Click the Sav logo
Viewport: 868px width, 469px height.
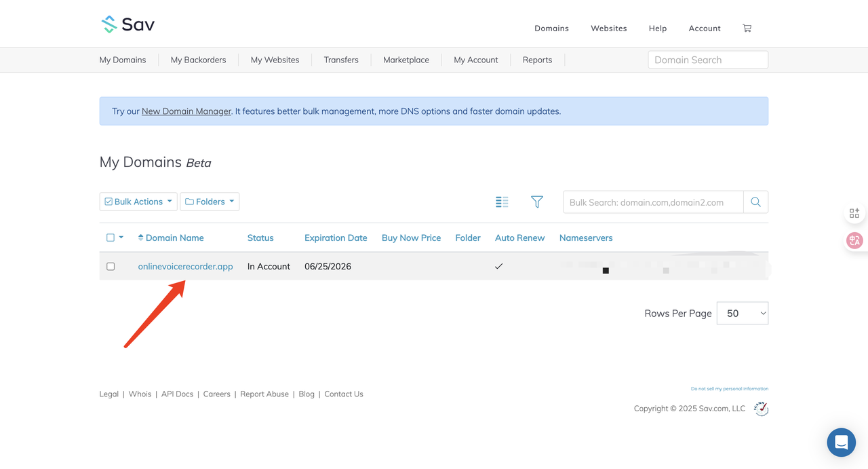(x=128, y=24)
